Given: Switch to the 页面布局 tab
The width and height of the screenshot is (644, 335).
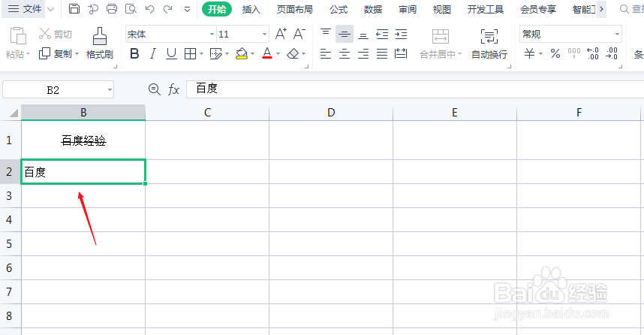Looking at the screenshot, I should click(x=294, y=9).
